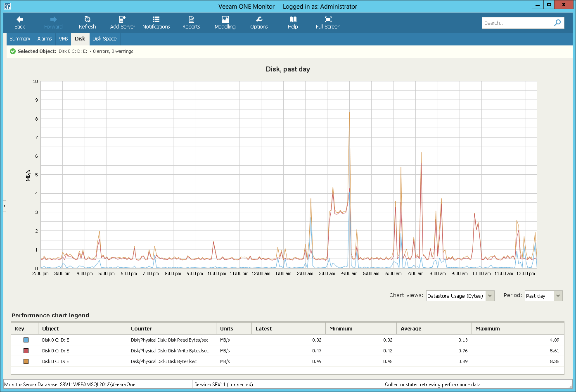Click Monitor Server Database status entry
The height and width of the screenshot is (392, 576).
[x=70, y=384]
